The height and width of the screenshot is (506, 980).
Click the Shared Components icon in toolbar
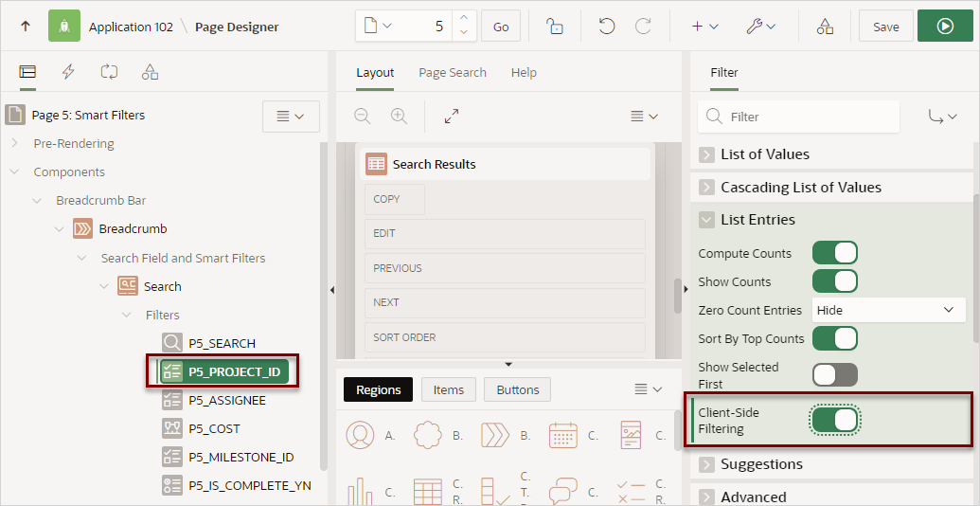point(825,27)
